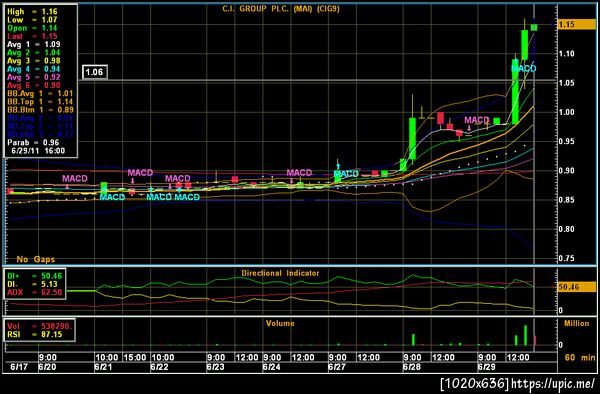Click the 6/23 date label
Image resolution: width=600 pixels, height=394 pixels.
click(x=215, y=367)
